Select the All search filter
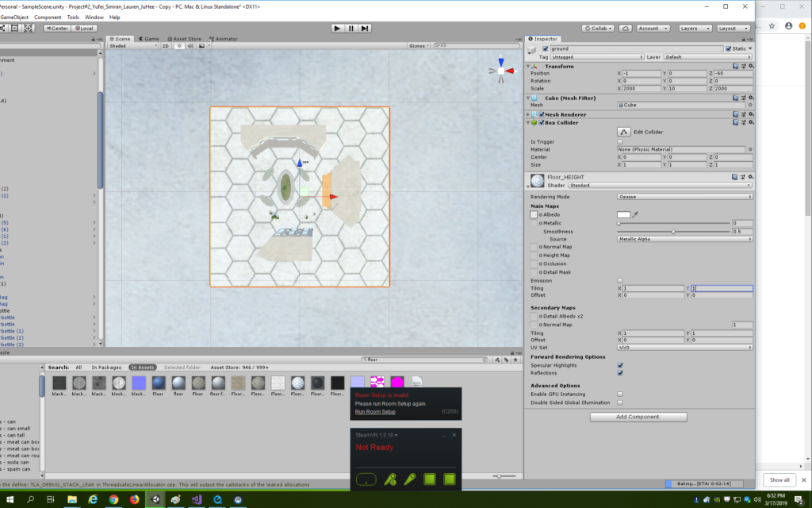Image resolution: width=812 pixels, height=508 pixels. click(x=79, y=368)
